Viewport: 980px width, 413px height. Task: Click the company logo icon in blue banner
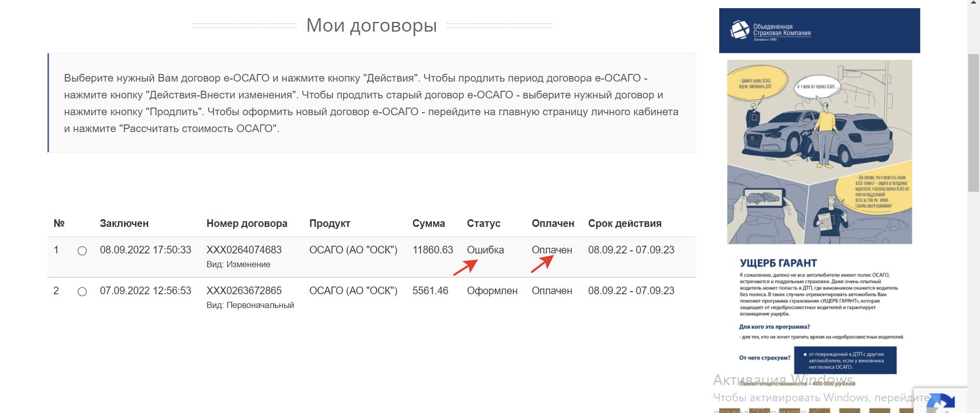coord(740,30)
